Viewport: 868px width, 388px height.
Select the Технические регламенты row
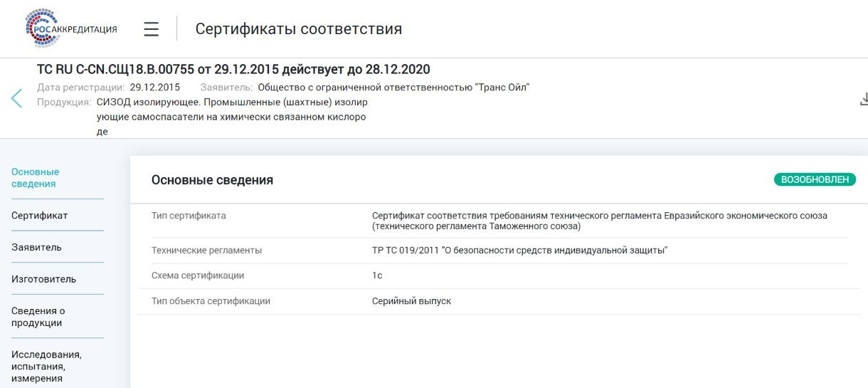click(x=492, y=250)
